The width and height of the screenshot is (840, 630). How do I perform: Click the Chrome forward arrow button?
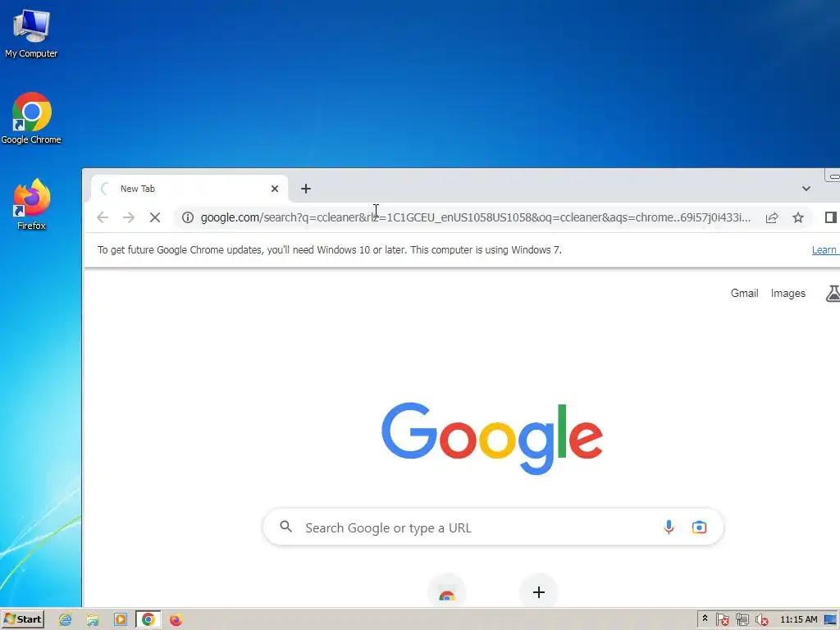pyautogui.click(x=129, y=217)
